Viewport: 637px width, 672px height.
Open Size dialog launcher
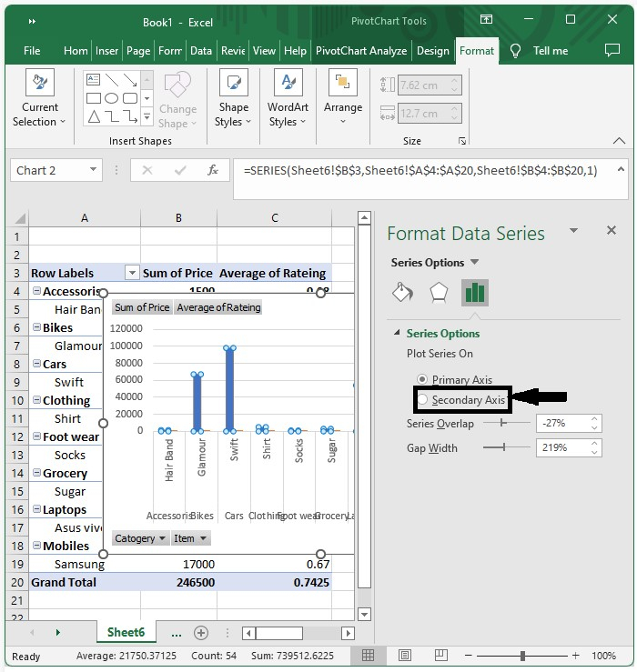pyautogui.click(x=462, y=141)
